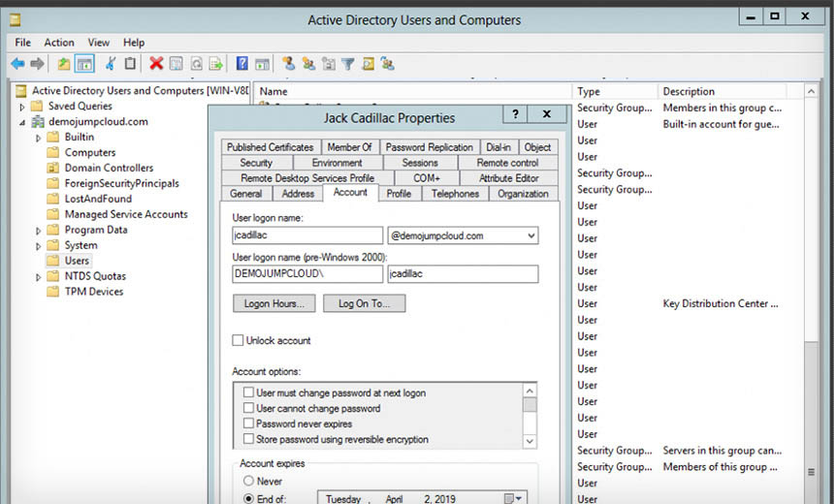Screen dimensions: 834x504
Task: Click the blue Help question mark icon
Action: 241,64
